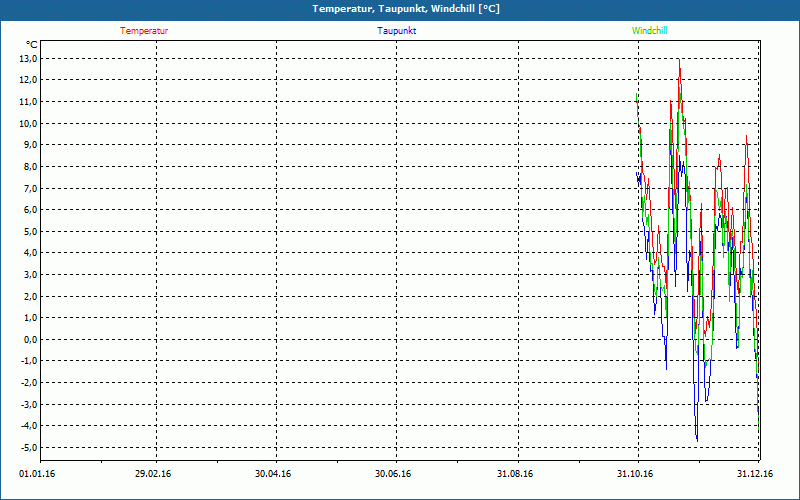
Task: Click the 11,0 y-axis value
Action: tap(29, 102)
